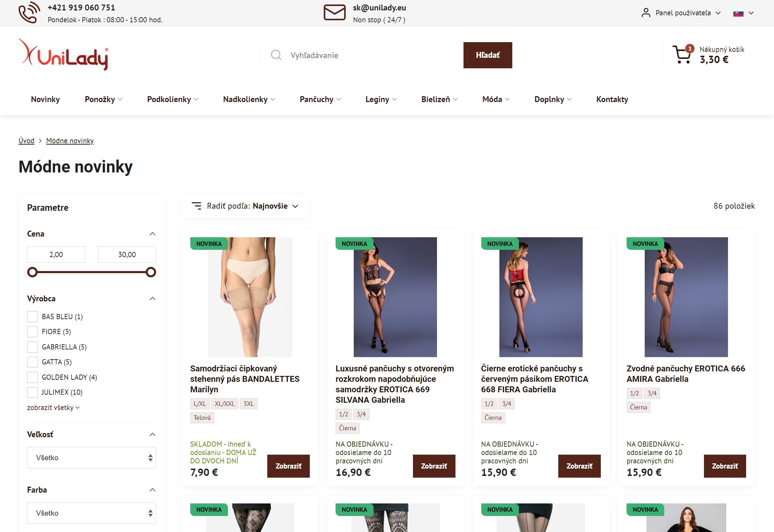Tick the GABRIELLA manufacturer checkbox
774x532 pixels.
coord(32,347)
